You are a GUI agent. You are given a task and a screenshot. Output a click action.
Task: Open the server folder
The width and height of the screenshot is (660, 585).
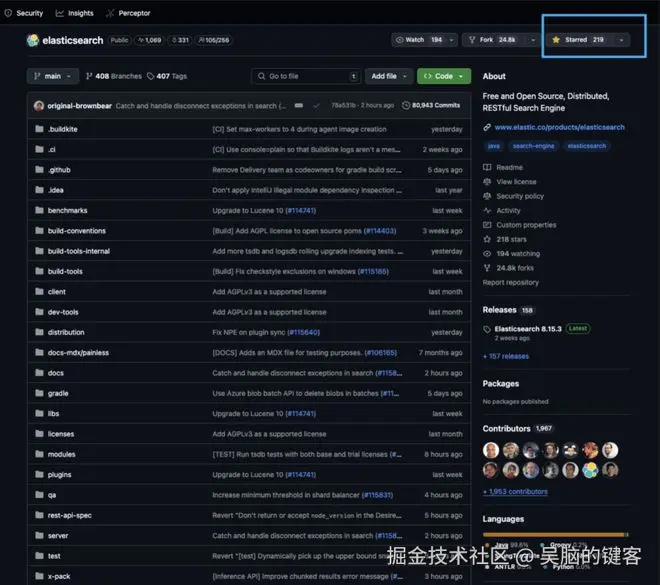pyautogui.click(x=58, y=535)
